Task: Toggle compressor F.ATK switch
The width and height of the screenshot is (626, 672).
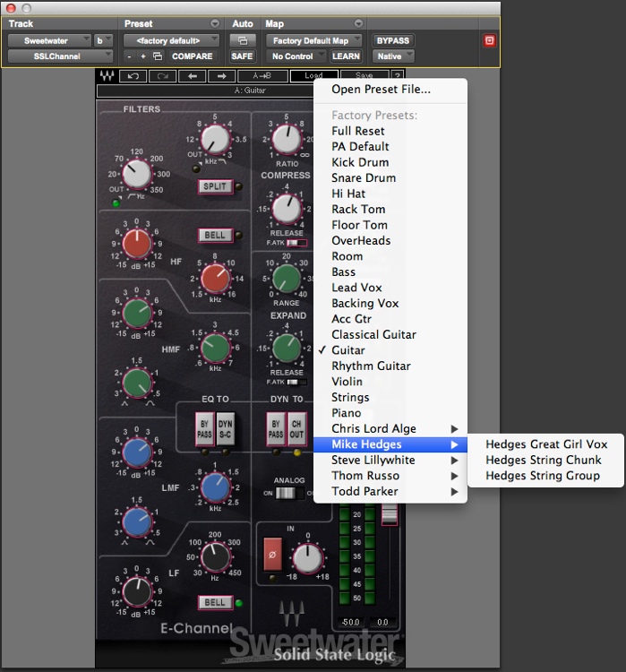Action: [x=296, y=243]
